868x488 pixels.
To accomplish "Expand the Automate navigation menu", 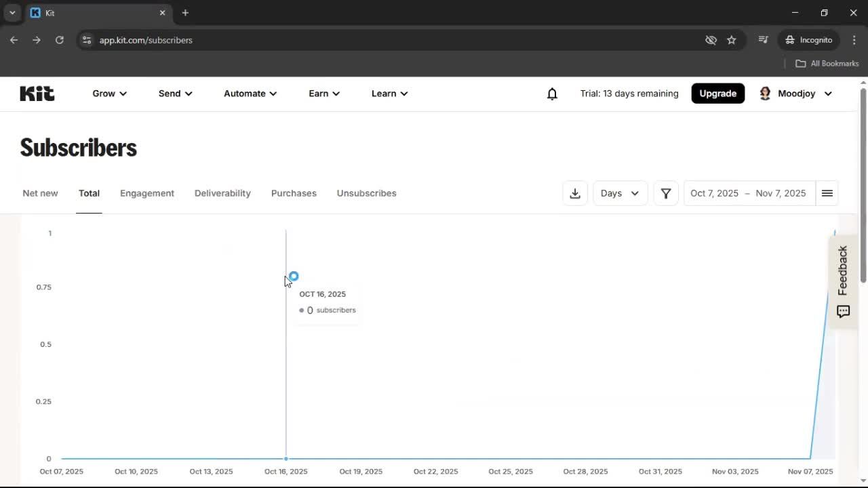I will pyautogui.click(x=250, y=94).
